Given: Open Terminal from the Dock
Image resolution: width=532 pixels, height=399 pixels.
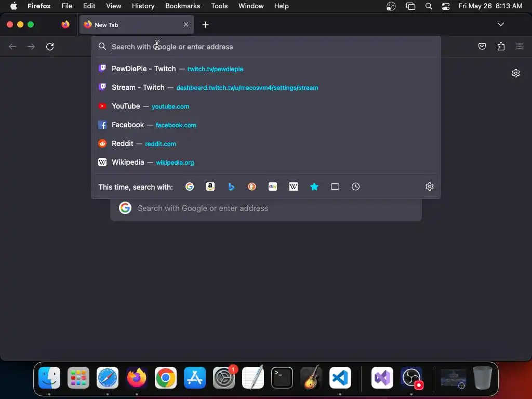Looking at the screenshot, I should [x=282, y=378].
